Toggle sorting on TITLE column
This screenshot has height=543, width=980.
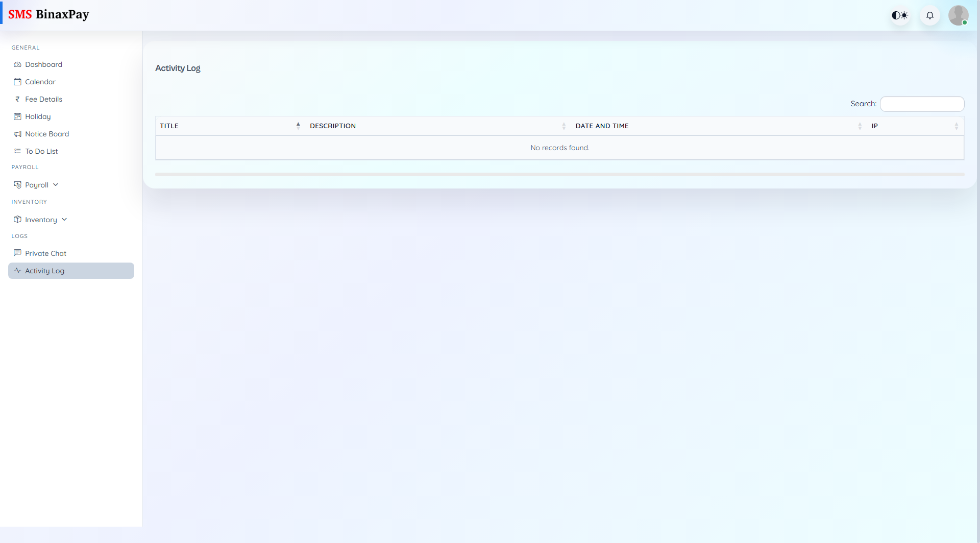(x=298, y=126)
